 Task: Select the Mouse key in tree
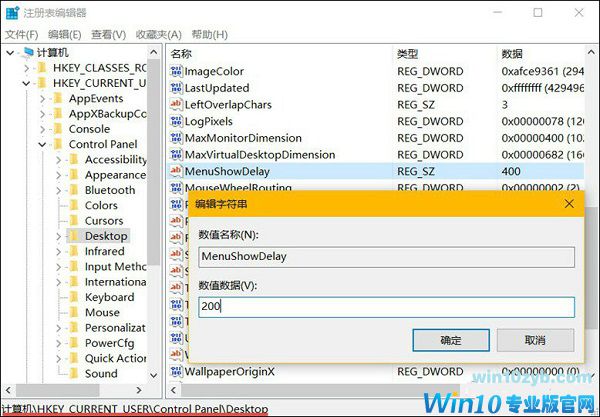coord(102,312)
